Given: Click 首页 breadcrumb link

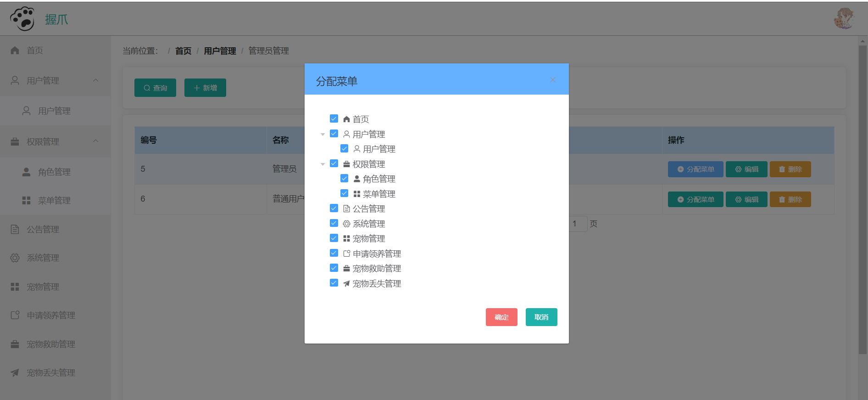Looking at the screenshot, I should point(183,51).
